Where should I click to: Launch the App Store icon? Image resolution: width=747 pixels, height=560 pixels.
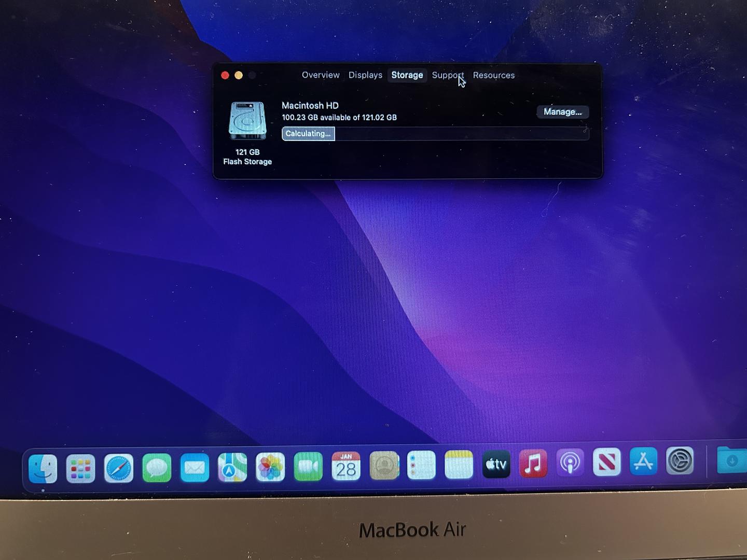pyautogui.click(x=643, y=461)
